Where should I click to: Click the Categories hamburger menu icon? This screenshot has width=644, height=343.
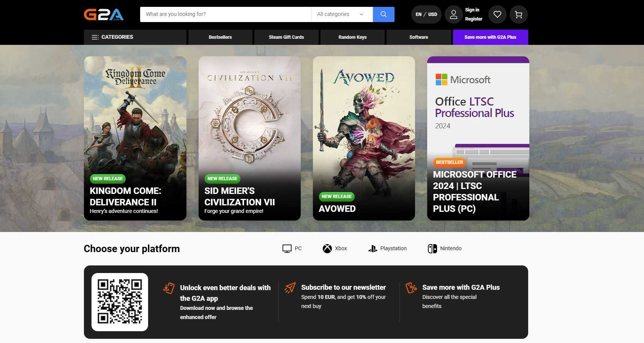(95, 37)
